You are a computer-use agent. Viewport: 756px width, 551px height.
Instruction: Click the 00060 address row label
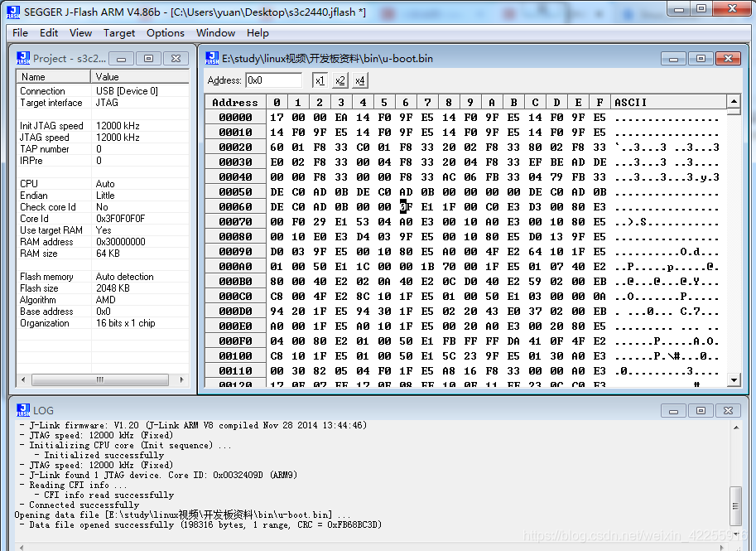click(235, 206)
